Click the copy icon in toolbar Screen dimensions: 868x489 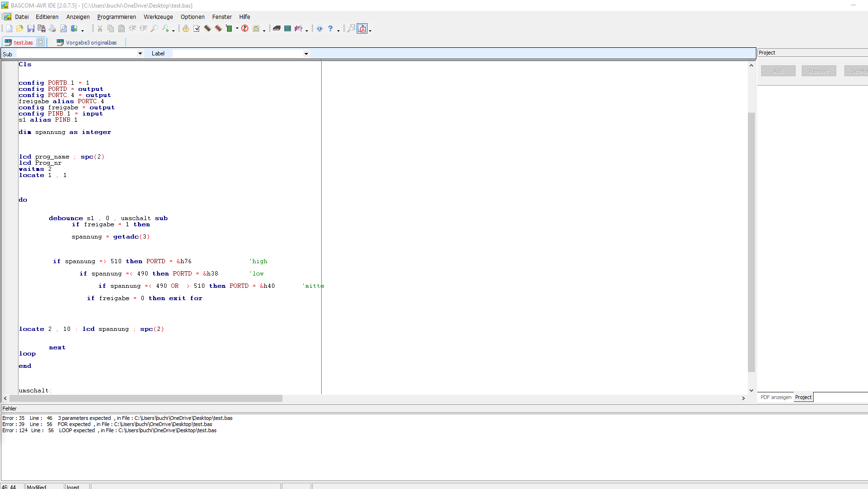pos(111,29)
